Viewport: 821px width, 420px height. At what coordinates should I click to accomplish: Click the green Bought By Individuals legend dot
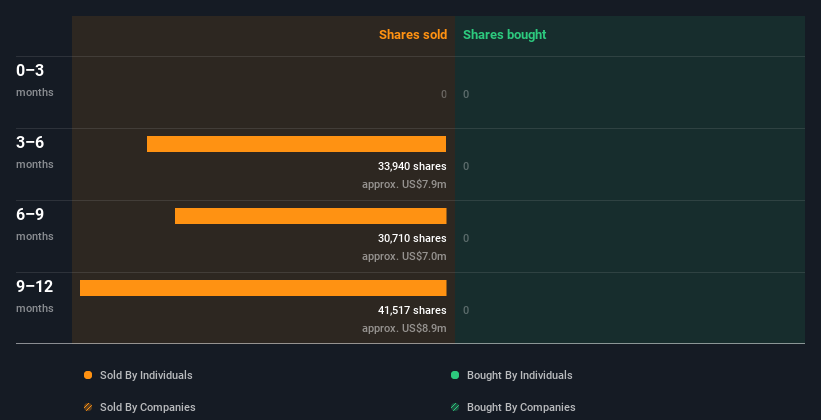[x=454, y=375]
